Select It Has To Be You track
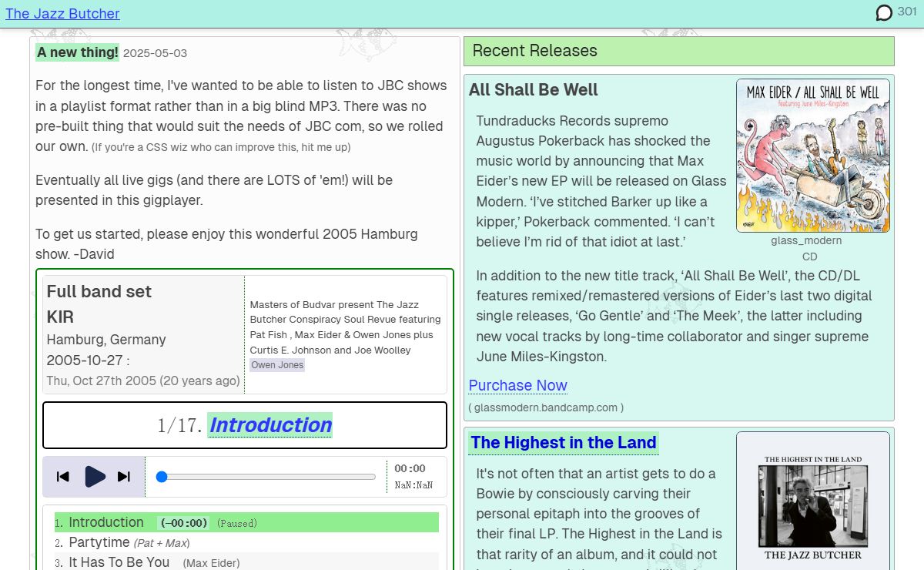This screenshot has width=924, height=570. click(x=246, y=562)
